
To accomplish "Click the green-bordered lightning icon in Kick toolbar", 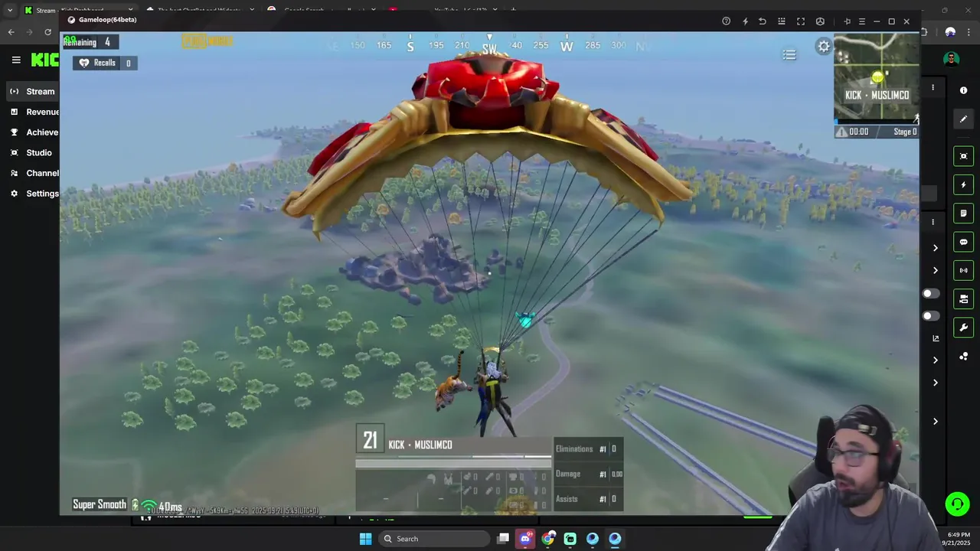I will [964, 184].
